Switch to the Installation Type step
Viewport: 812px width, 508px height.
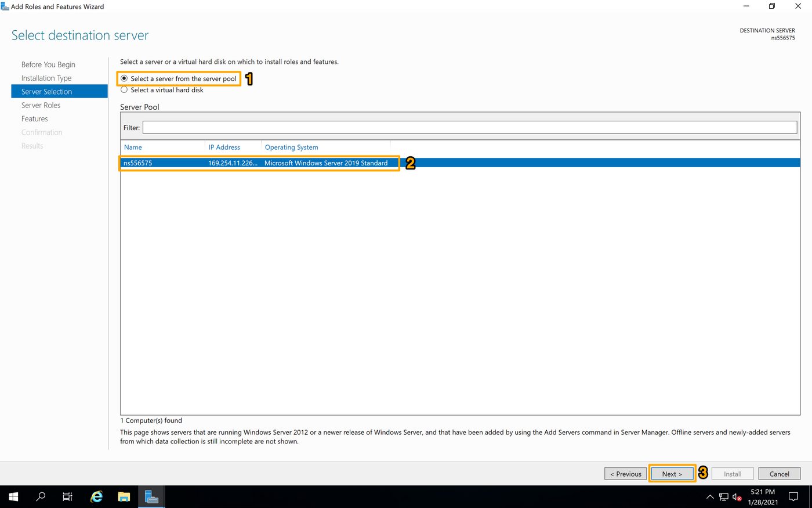click(46, 77)
